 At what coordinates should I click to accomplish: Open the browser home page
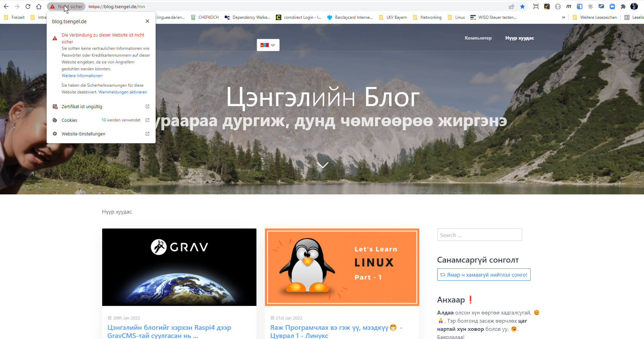[39, 6]
